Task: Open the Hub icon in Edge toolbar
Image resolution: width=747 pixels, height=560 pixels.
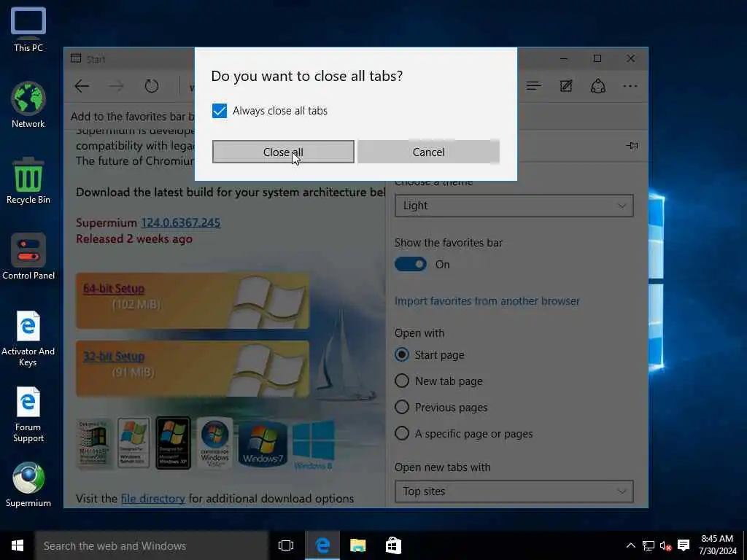Action: [533, 86]
